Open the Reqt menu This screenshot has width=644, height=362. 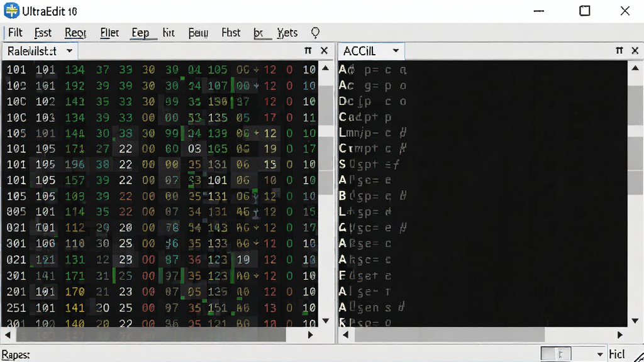point(75,33)
